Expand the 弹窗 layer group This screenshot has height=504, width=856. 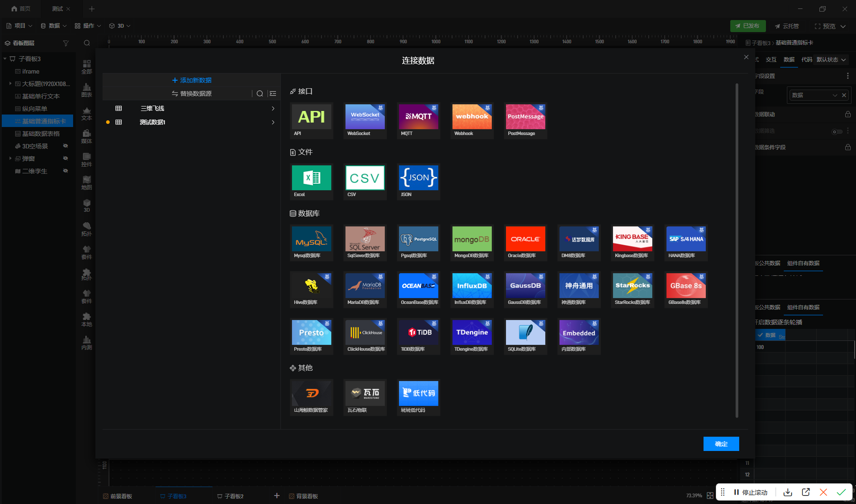10,159
